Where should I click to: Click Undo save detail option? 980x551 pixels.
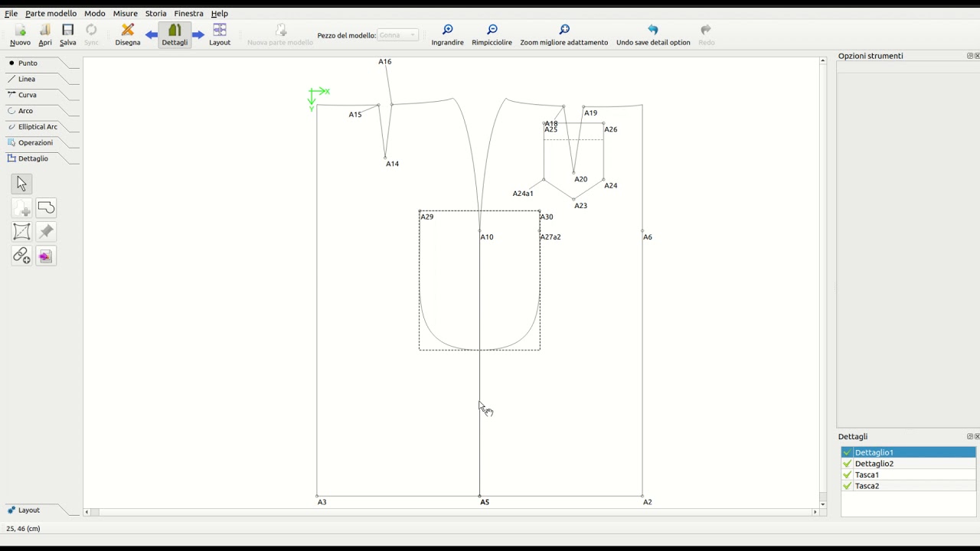click(653, 34)
